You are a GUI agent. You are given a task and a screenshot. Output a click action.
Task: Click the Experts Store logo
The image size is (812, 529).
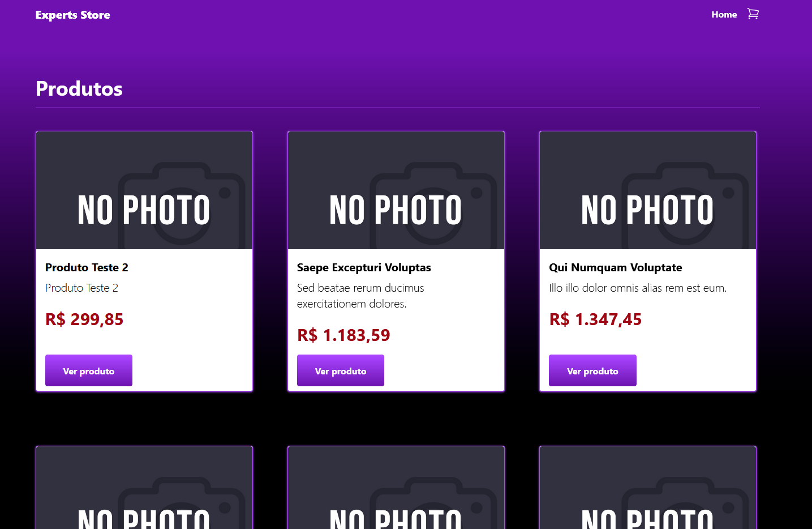point(73,15)
